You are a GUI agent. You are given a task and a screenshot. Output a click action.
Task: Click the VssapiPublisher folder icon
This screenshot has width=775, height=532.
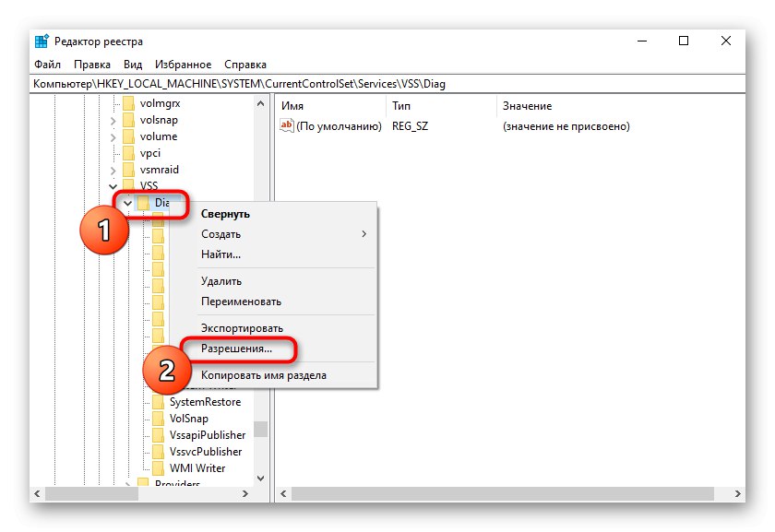pos(158,435)
